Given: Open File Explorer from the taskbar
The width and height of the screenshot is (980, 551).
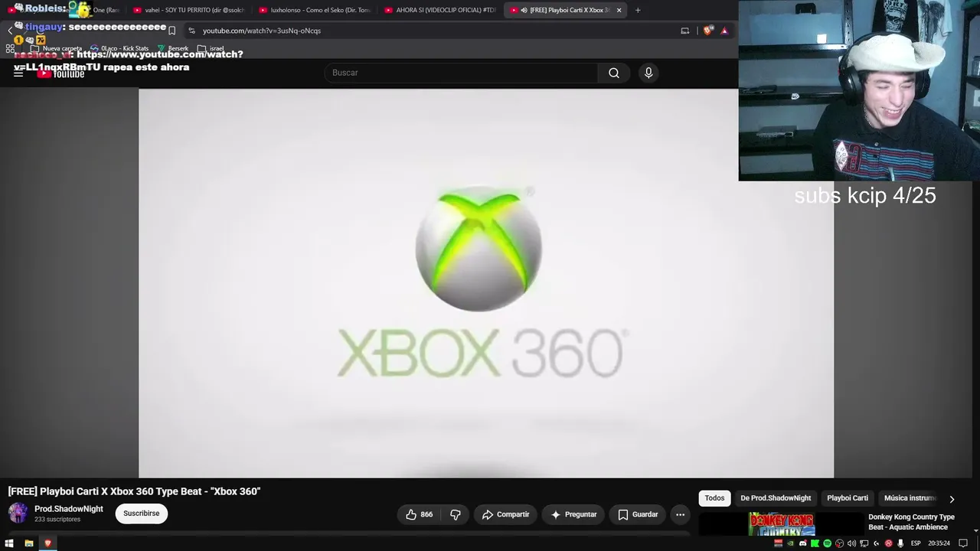Looking at the screenshot, I should pyautogui.click(x=29, y=543).
